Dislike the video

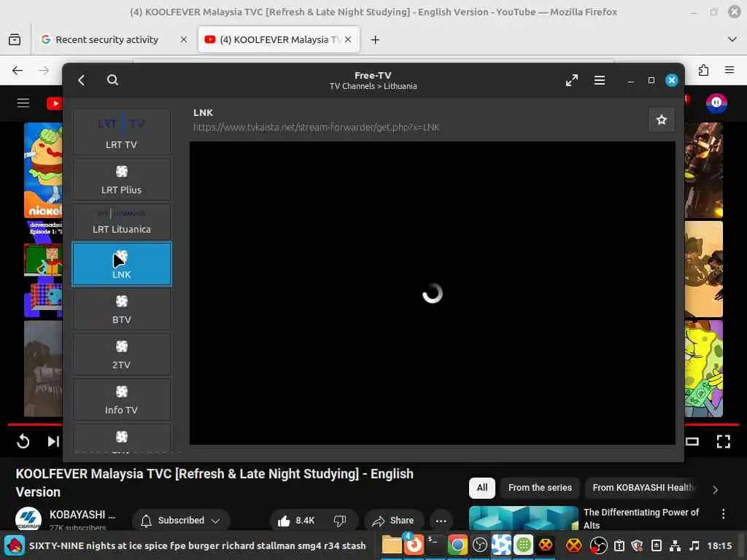pyautogui.click(x=340, y=521)
